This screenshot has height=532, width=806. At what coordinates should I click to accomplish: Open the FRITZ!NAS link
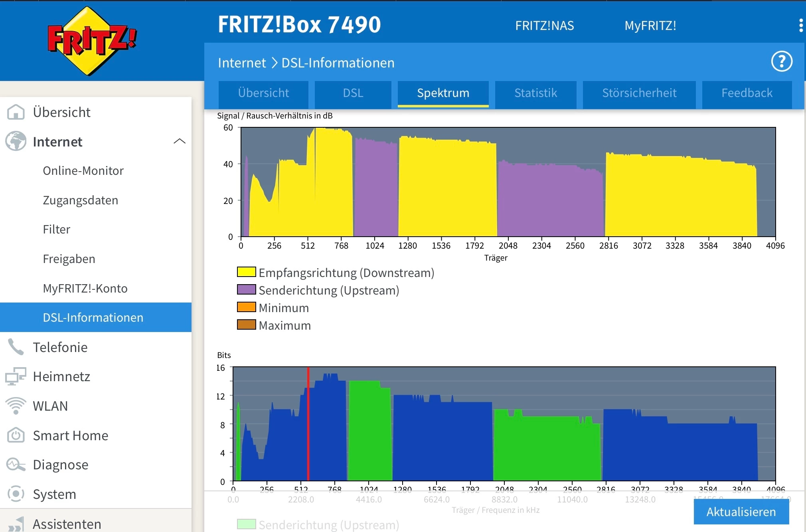[x=544, y=26]
